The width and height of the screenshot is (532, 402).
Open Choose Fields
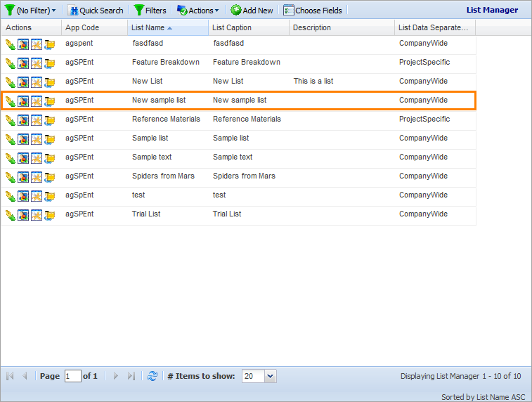click(313, 11)
